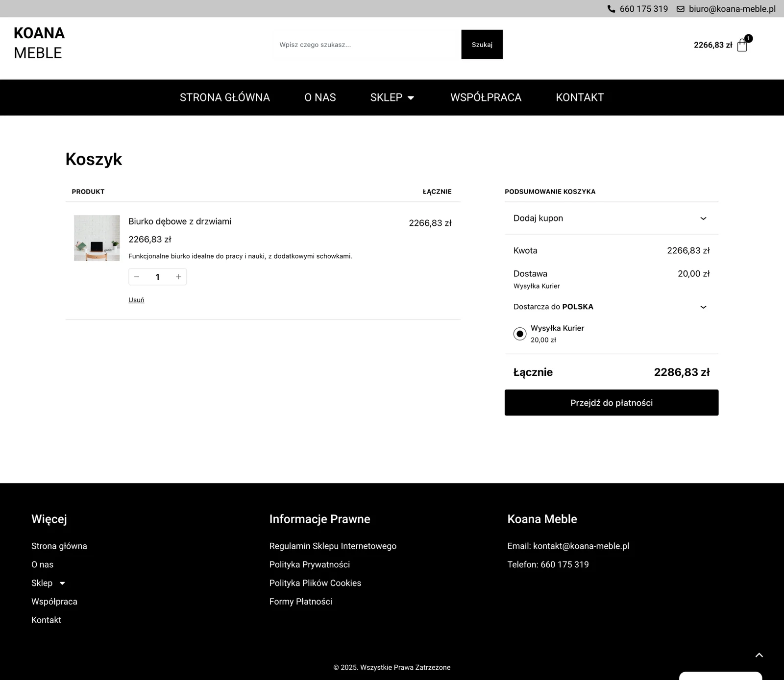Click the Usuń link to remove product
784x680 pixels.
(x=136, y=300)
